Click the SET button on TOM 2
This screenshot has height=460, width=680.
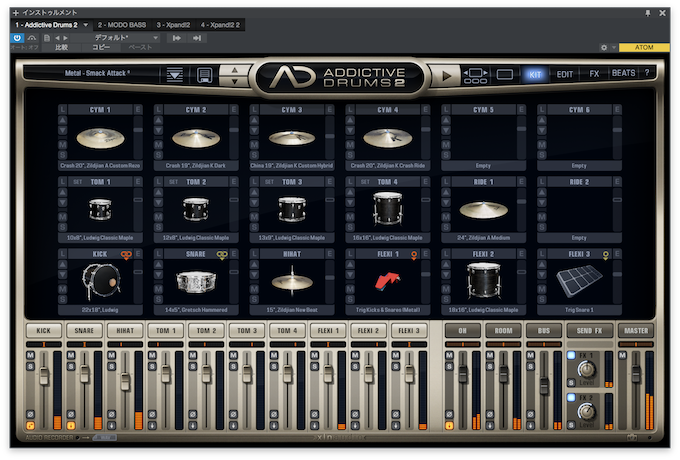click(x=173, y=182)
